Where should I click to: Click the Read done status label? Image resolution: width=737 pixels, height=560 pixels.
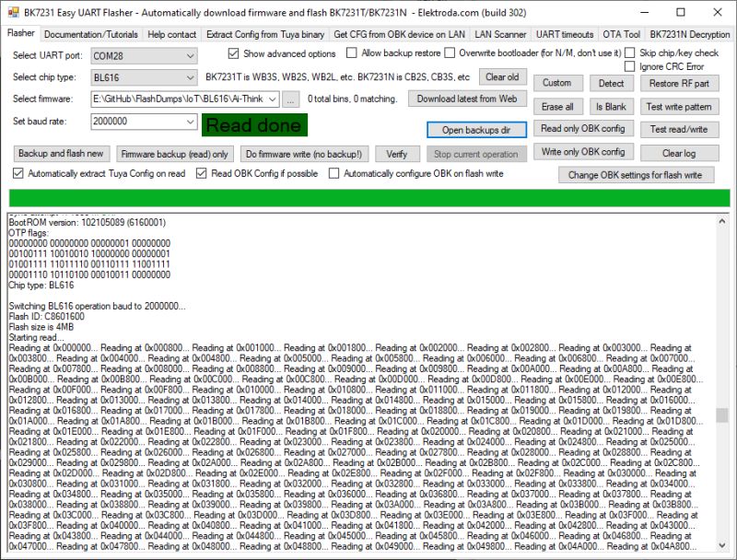pos(254,125)
